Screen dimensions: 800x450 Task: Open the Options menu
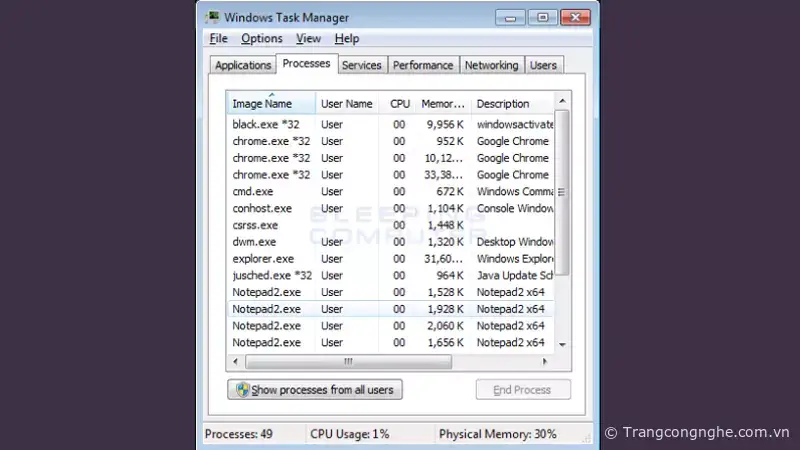262,39
